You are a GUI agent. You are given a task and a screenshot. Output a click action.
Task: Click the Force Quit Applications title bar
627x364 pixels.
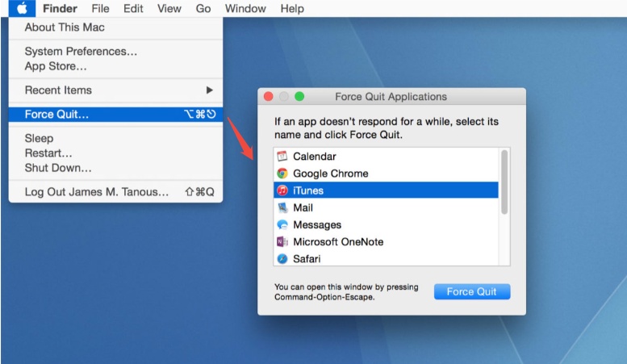tap(391, 96)
